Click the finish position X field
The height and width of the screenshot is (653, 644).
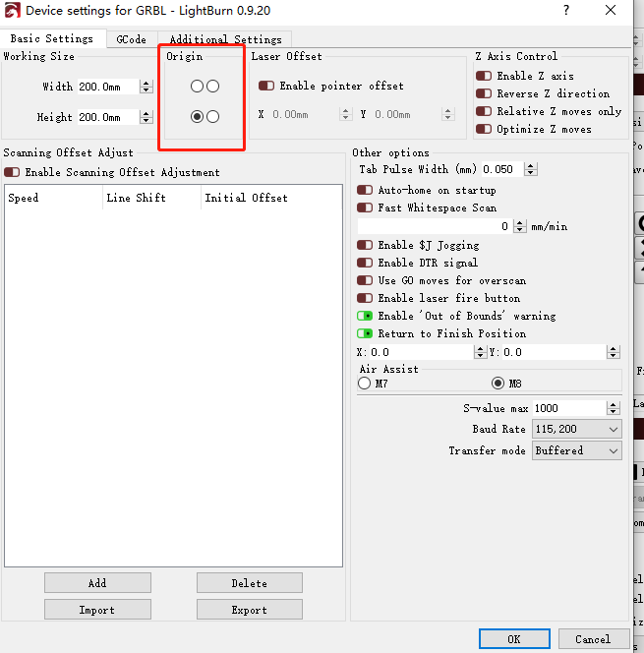[x=421, y=352]
